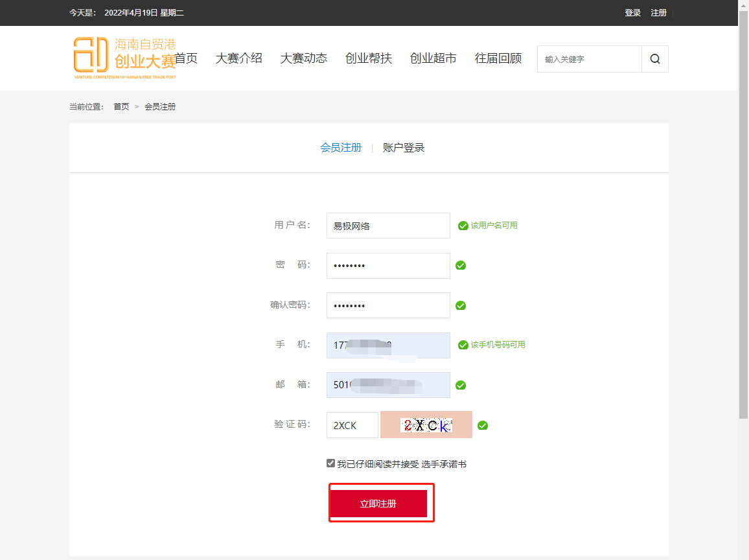Image resolution: width=749 pixels, height=560 pixels.
Task: Click the 登录 link in top bar
Action: pos(632,13)
